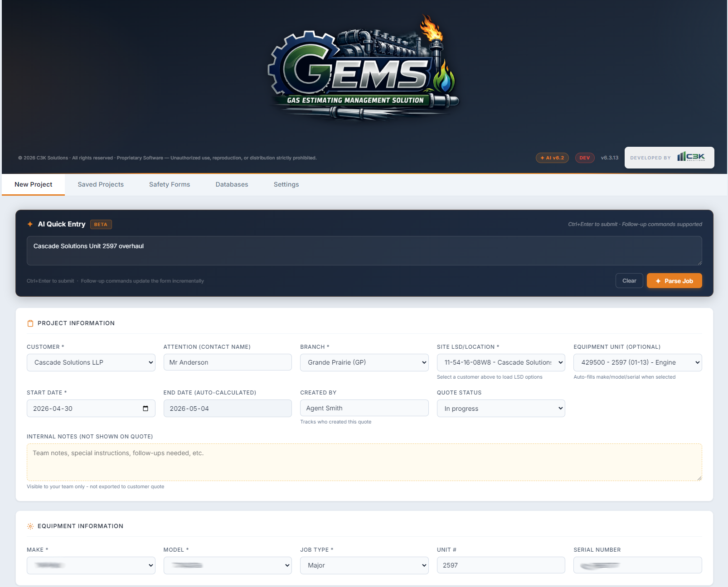This screenshot has height=587, width=728.
Task: Open the New Project tab
Action: [x=34, y=184]
